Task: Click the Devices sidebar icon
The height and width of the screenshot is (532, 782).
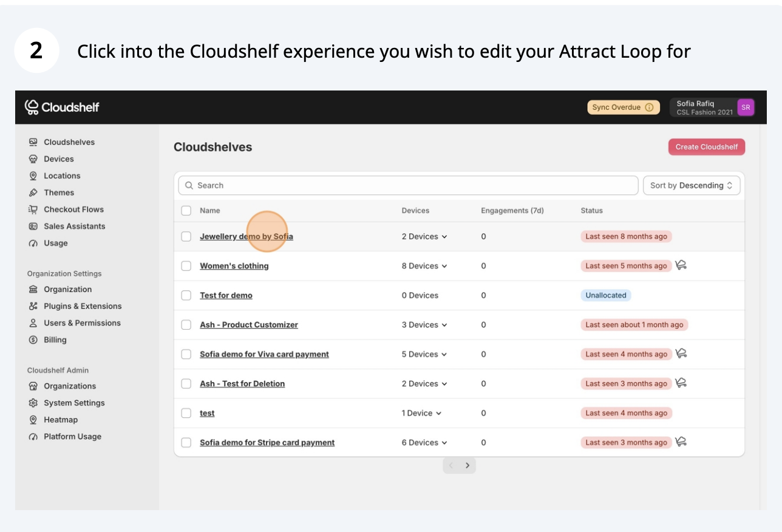Action: (33, 159)
